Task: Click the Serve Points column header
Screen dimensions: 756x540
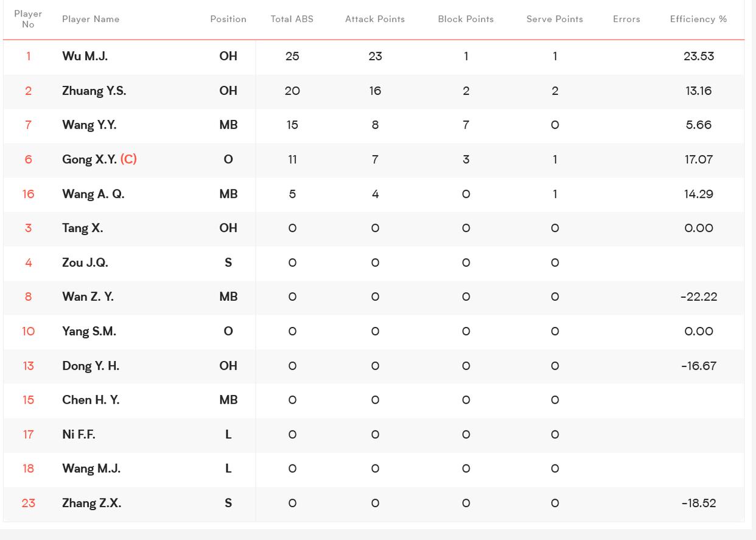Action: point(555,19)
